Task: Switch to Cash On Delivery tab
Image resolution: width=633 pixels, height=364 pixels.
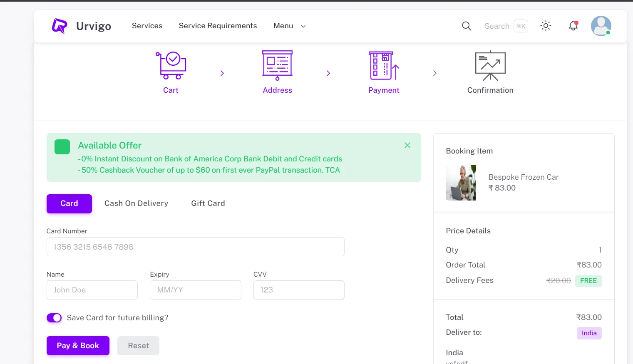Action: (x=136, y=203)
